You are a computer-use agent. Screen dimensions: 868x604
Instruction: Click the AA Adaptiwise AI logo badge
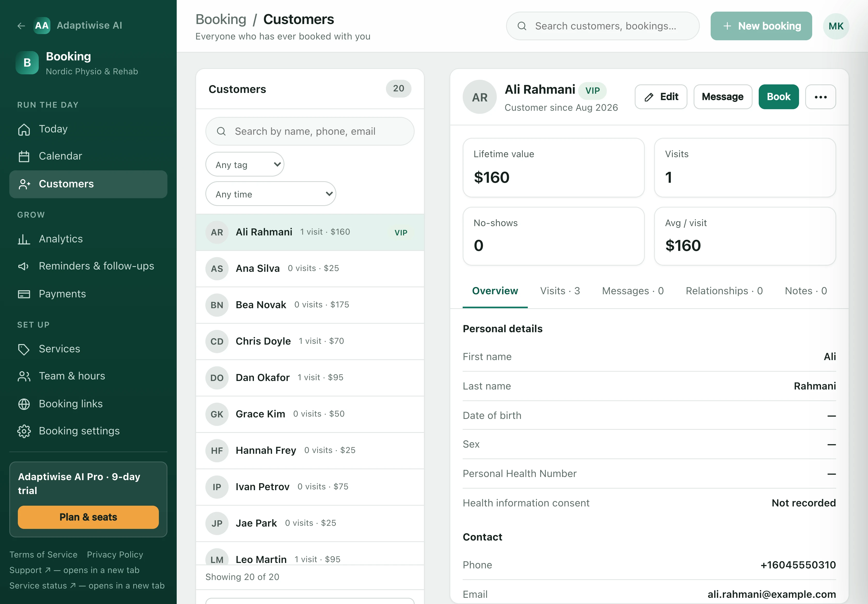[x=42, y=26]
